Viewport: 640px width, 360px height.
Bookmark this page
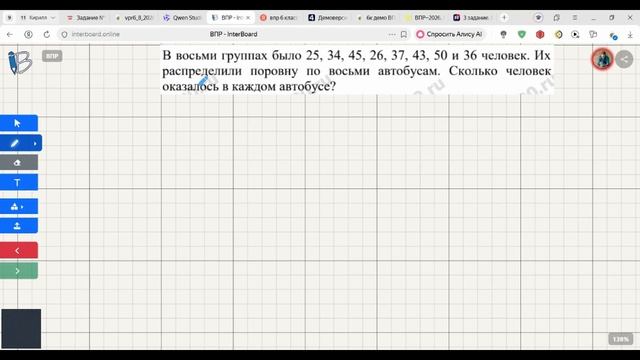pos(404,34)
